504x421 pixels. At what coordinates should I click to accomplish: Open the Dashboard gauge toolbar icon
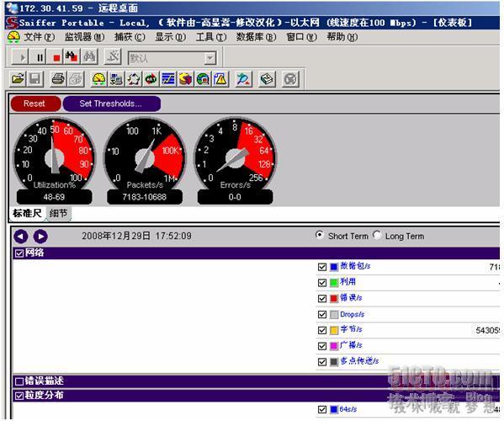tap(98, 78)
